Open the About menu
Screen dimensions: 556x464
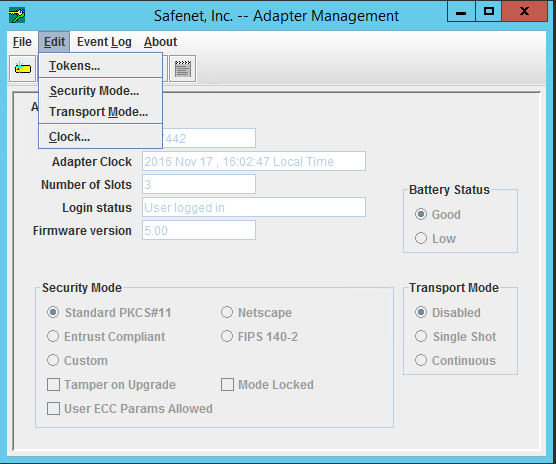click(x=160, y=42)
